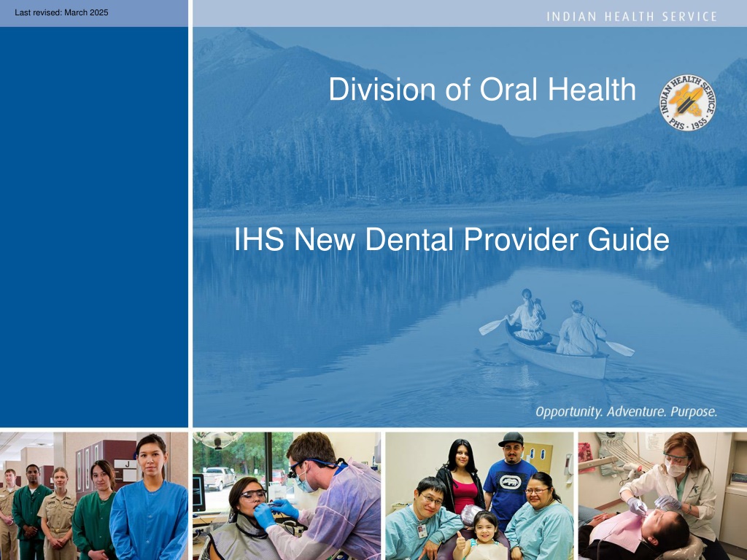Select the 'INDIAN HEALTH SERVICE' header text
Viewport: 747px width, 560px height.
coord(632,17)
